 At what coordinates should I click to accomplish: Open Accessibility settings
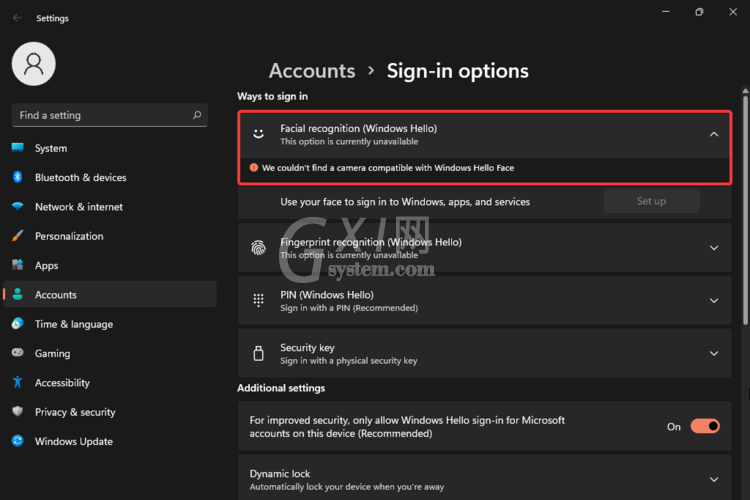pos(110,382)
